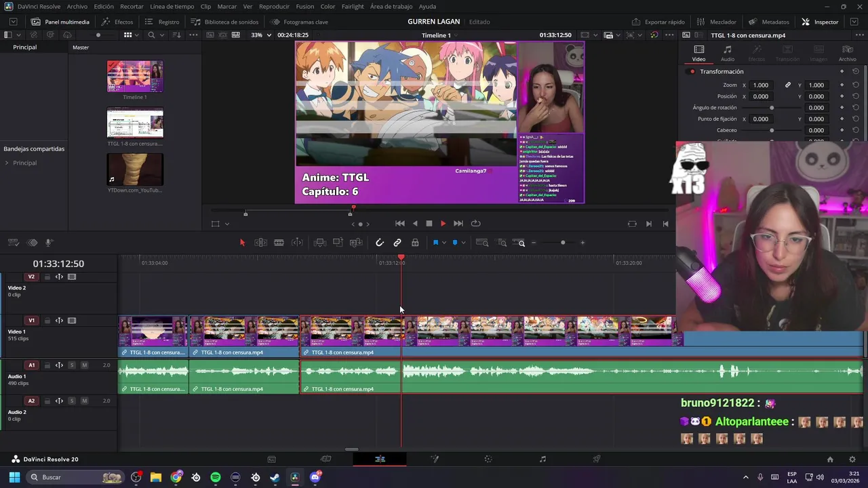Toggle loop playback in viewer
This screenshot has height=488, width=868.
click(x=476, y=224)
